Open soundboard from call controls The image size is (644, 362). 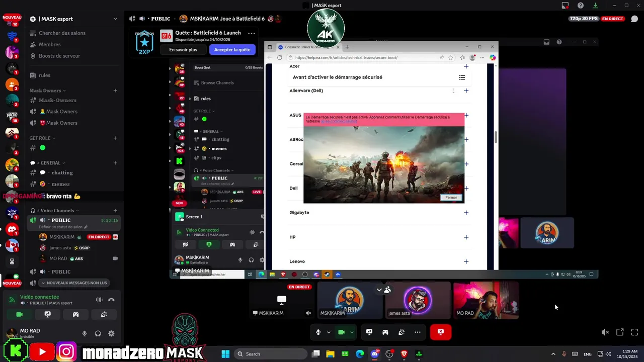[x=401, y=332]
